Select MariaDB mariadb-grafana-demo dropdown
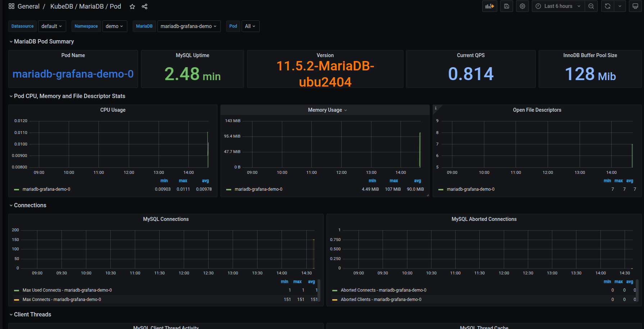The height and width of the screenshot is (329, 644). tap(189, 26)
